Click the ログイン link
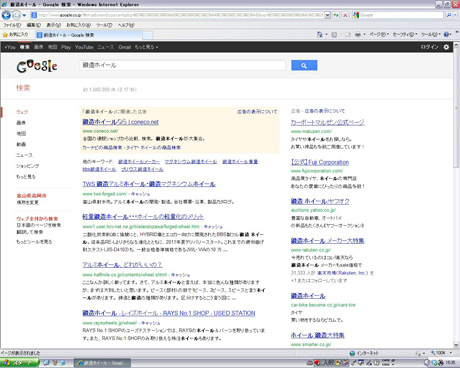The width and height of the screenshot is (460, 368). pyautogui.click(x=429, y=47)
